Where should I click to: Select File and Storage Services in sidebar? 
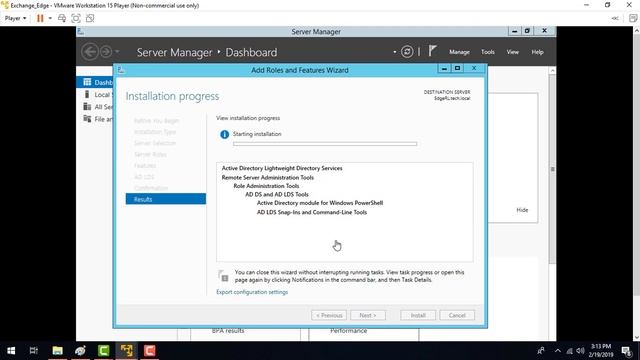point(95,119)
